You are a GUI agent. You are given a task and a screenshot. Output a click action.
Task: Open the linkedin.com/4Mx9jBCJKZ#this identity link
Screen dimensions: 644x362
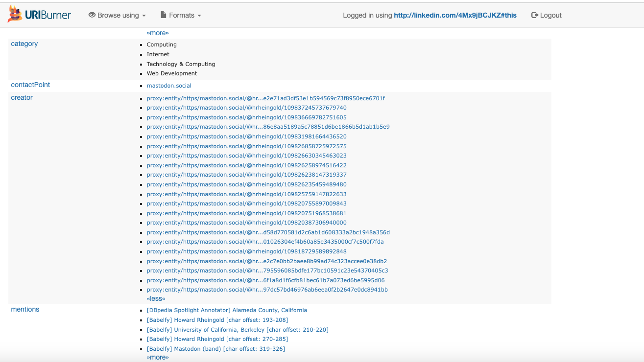tap(455, 15)
